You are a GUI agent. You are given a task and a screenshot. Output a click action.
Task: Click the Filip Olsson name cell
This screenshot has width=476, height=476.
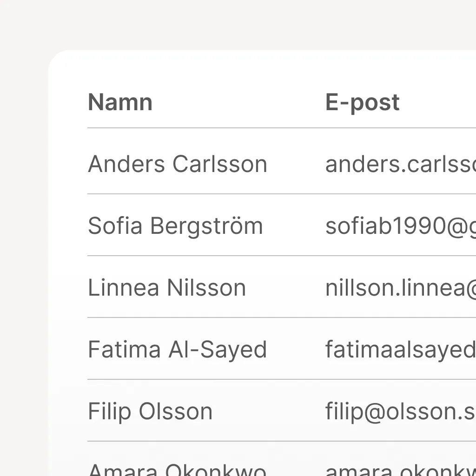[150, 411]
